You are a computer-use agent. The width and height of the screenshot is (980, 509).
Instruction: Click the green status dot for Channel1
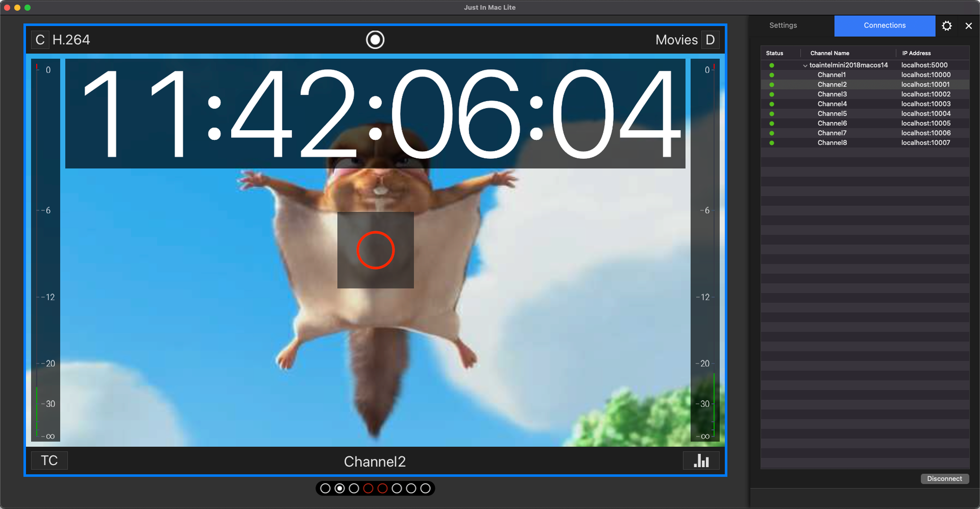coord(771,75)
